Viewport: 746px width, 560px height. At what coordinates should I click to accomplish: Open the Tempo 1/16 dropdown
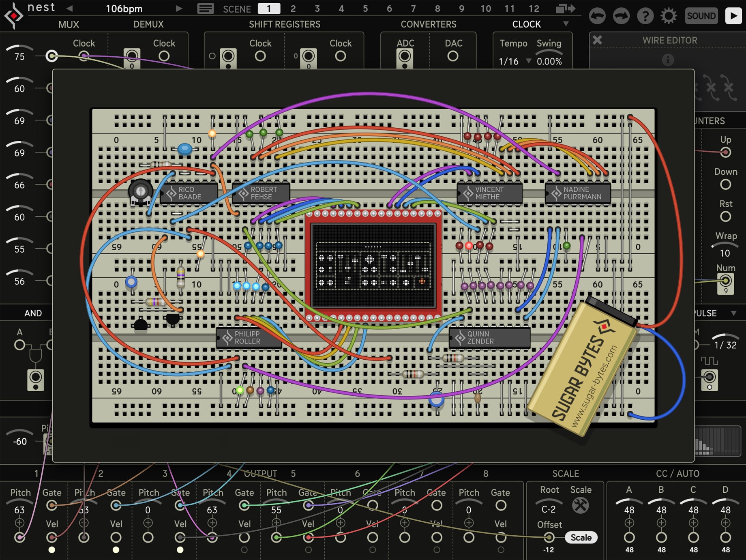pos(529,61)
